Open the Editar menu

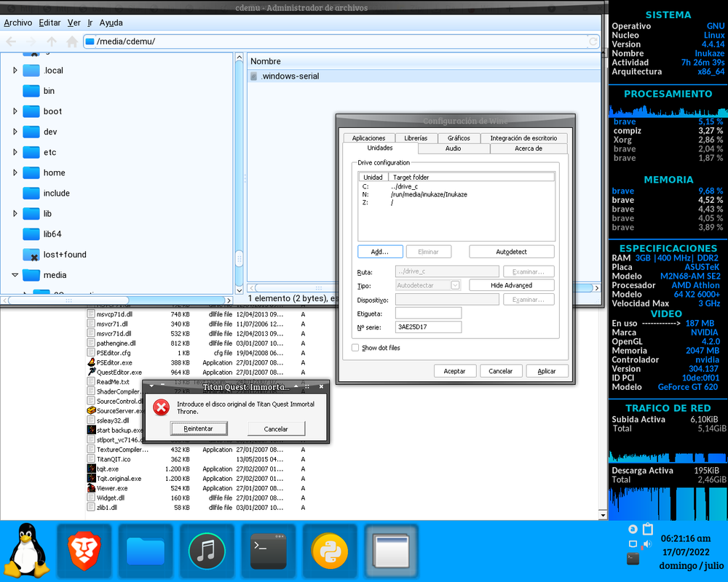[x=50, y=23]
